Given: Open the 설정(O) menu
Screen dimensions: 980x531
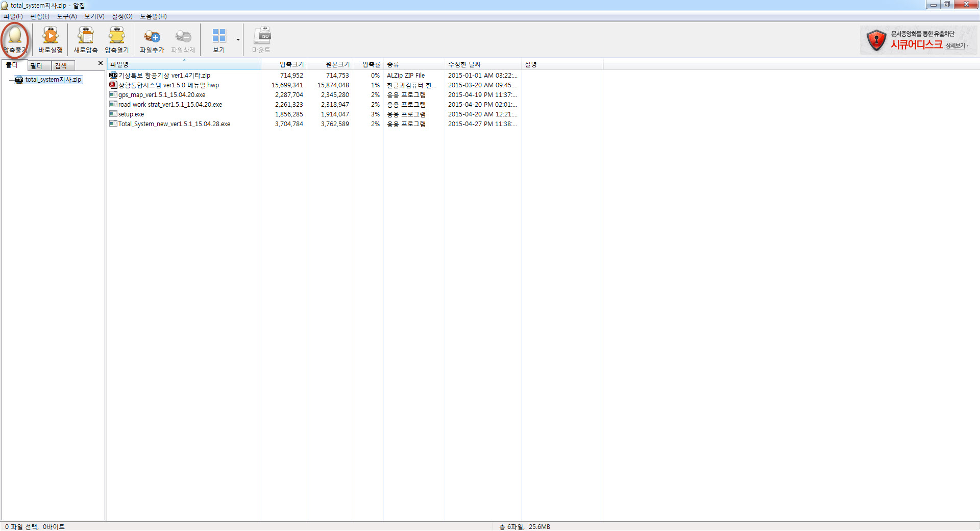Looking at the screenshot, I should pyautogui.click(x=122, y=16).
